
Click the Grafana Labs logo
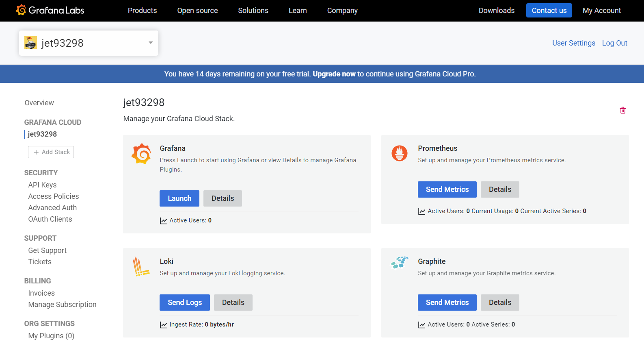[50, 10]
